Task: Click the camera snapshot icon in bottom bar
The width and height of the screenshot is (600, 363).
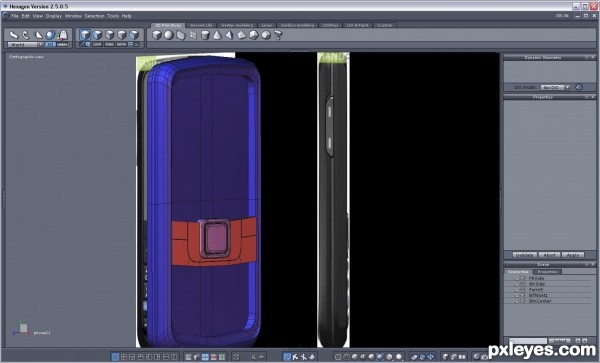Action: coord(484,357)
